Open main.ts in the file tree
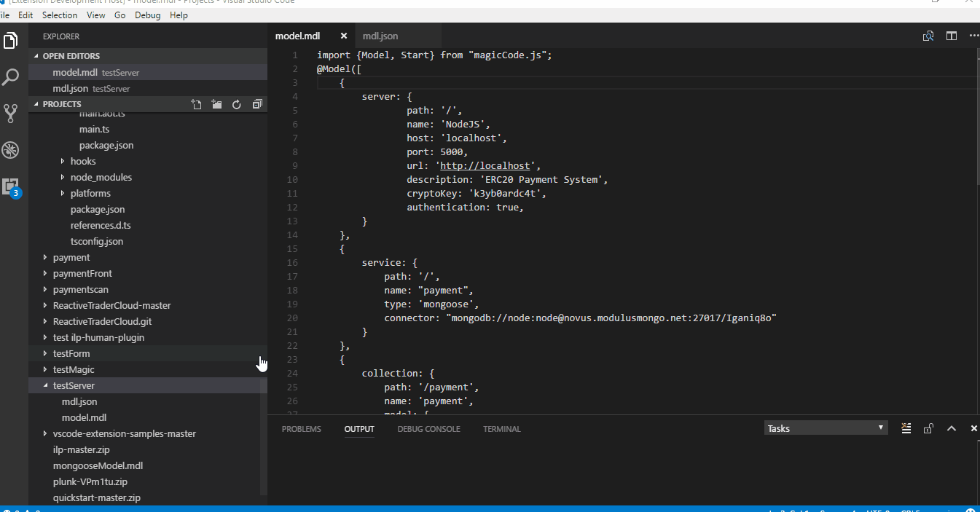The height and width of the screenshot is (512, 980). (148, 129)
